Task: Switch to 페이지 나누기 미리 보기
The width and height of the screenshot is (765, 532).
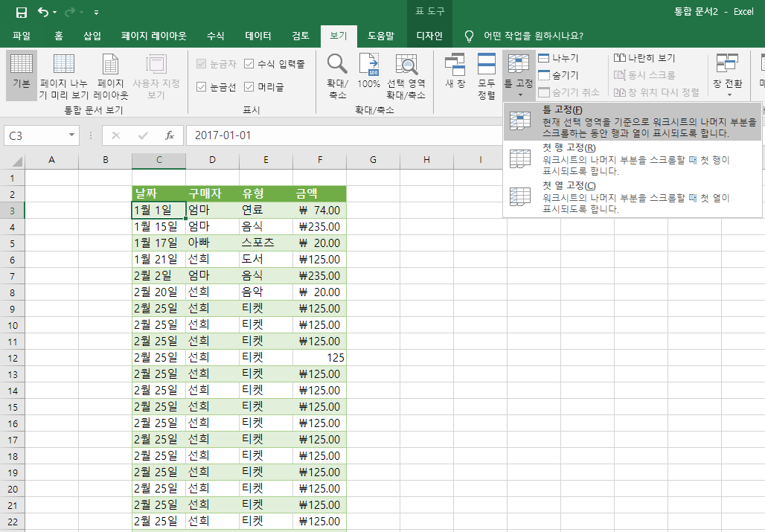Action: pyautogui.click(x=64, y=75)
